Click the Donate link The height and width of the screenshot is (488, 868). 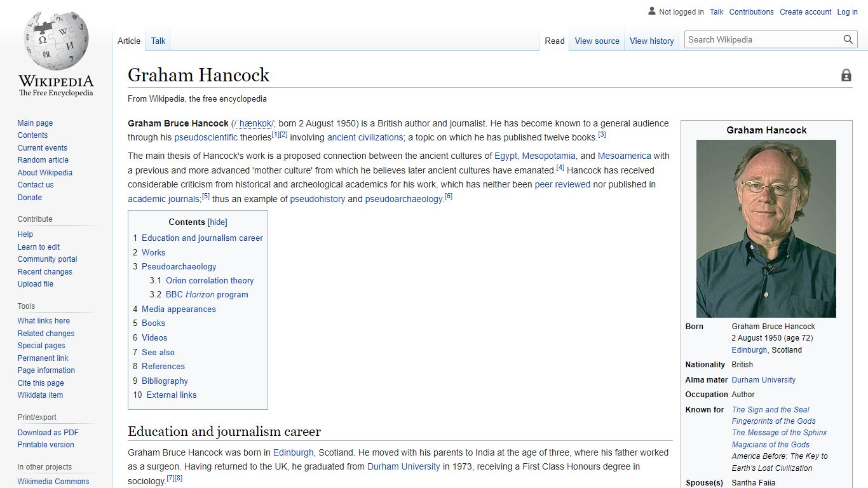click(x=29, y=198)
